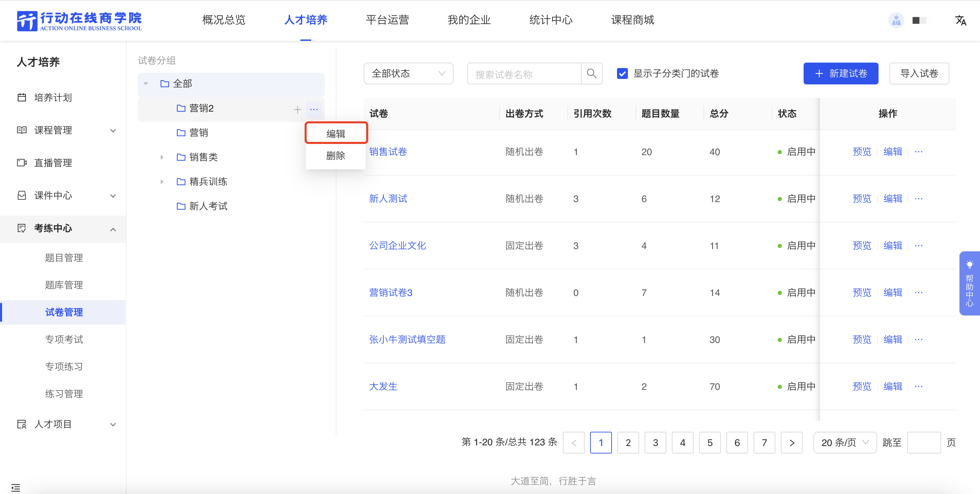Select 删除 in the context menu
Viewport: 980px width, 494px height.
point(335,155)
